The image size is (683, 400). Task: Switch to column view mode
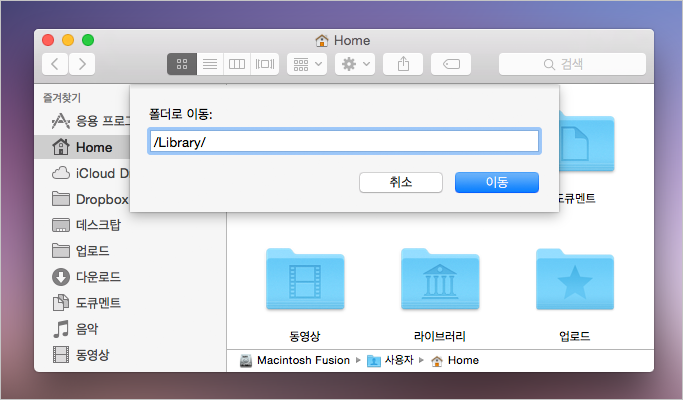coord(237,64)
